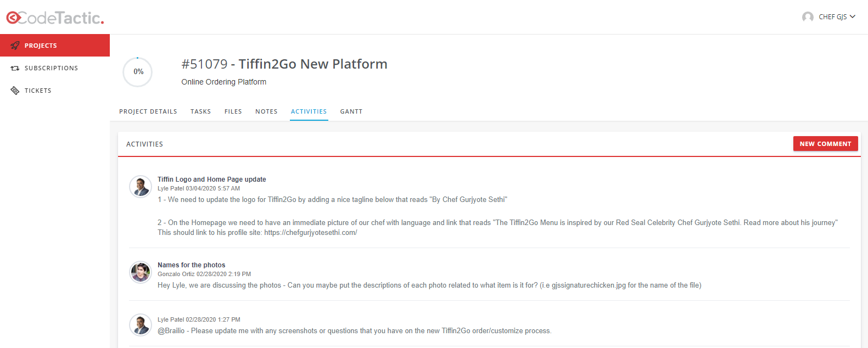Click 'Lyle Patel 02/28/2020 1:27 PM' byline
Screen dimensions: 868x348
[x=199, y=319]
